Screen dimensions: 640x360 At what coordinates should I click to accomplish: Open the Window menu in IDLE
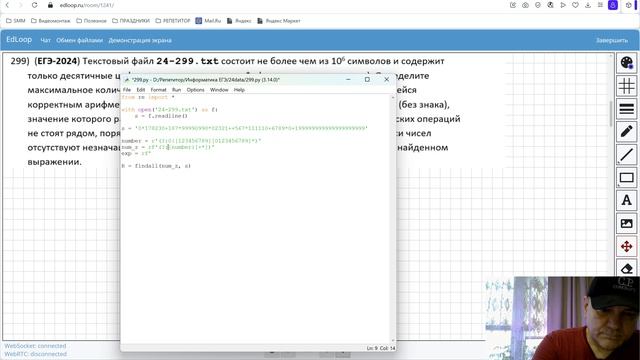point(219,90)
